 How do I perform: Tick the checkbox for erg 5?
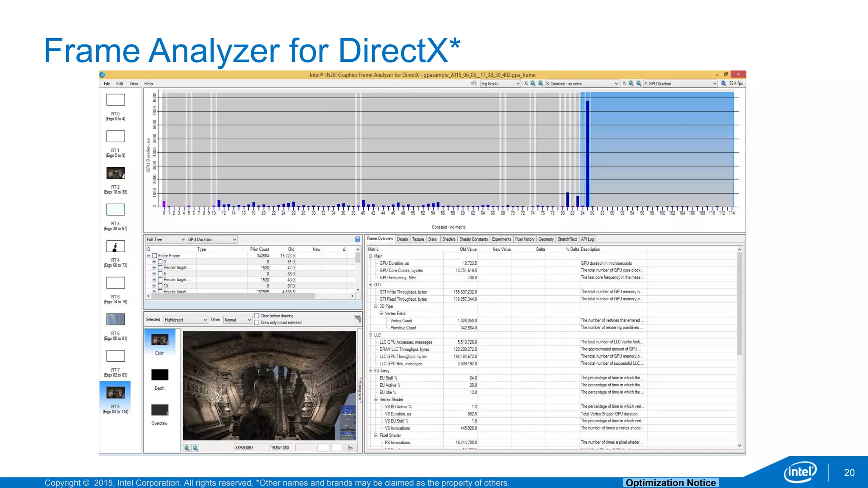(160, 274)
